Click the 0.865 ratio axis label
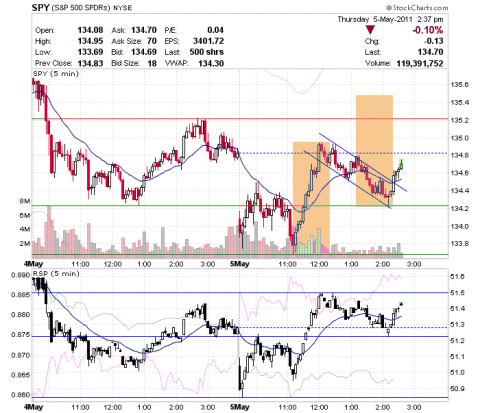Screen dimensions: 480x413 click(21, 375)
